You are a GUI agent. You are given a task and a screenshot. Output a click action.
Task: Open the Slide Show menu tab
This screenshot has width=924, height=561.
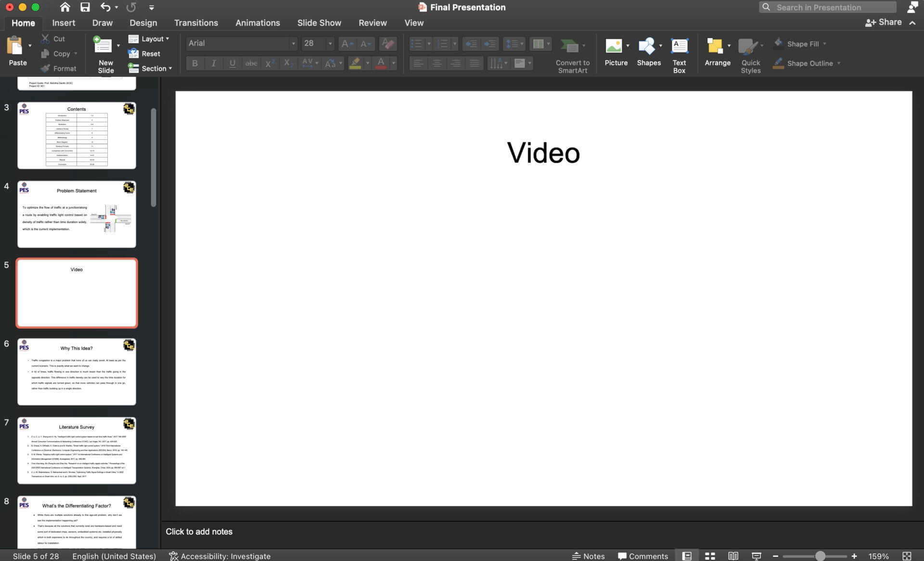tap(319, 23)
